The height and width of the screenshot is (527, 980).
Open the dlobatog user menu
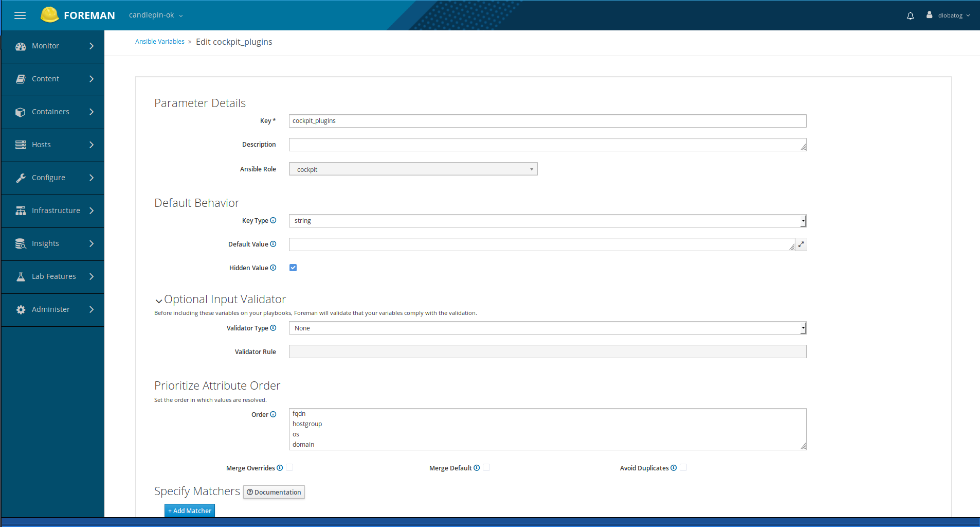tap(954, 15)
